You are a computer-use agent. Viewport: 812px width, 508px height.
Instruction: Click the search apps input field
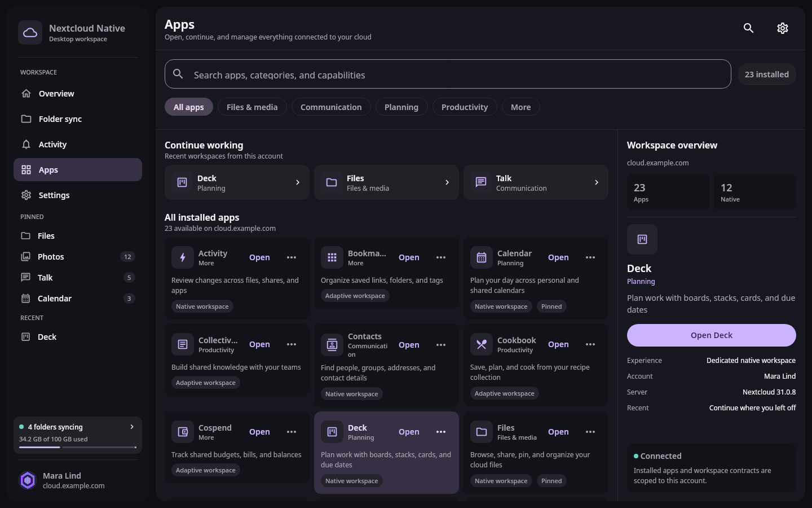[x=448, y=74]
